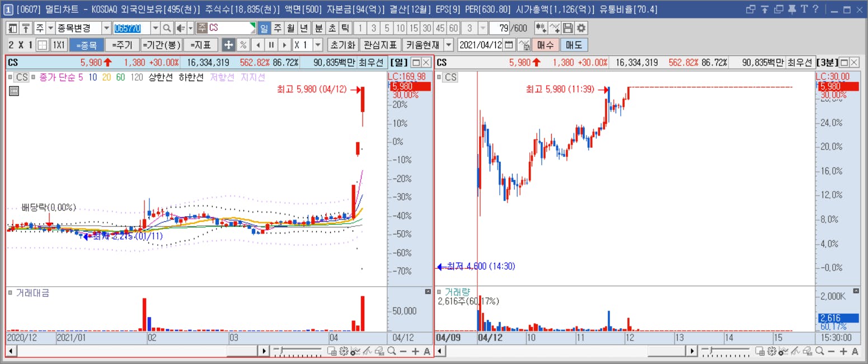Select daily (일) period
Image resolution: width=868 pixels, height=364 pixels.
coord(264,29)
